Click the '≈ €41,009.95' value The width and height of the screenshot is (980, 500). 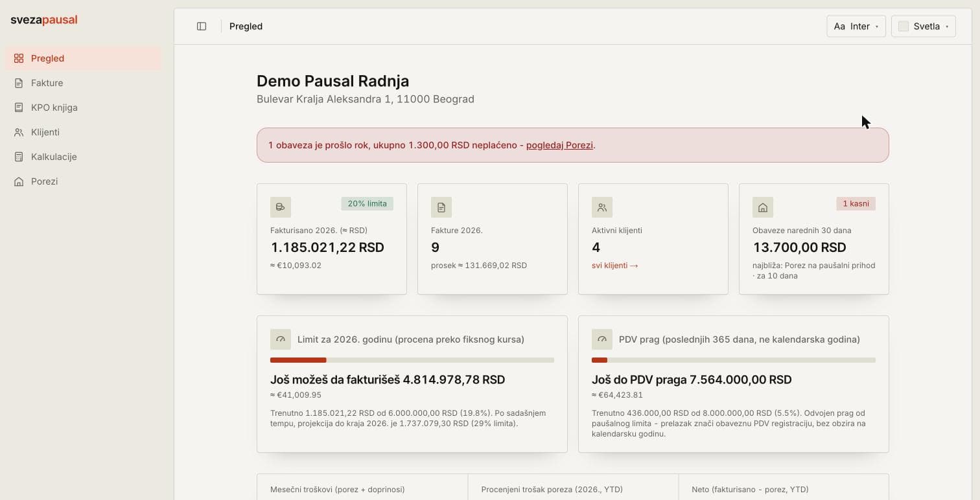[296, 395]
